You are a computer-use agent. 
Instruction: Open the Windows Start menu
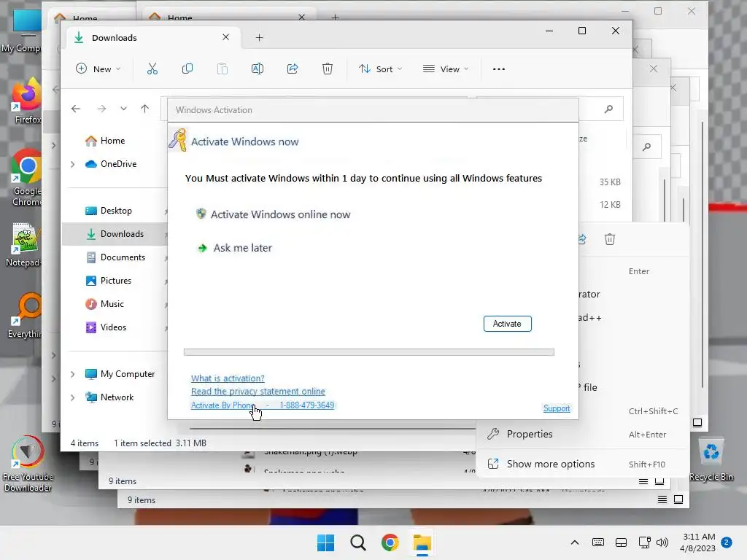point(326,542)
